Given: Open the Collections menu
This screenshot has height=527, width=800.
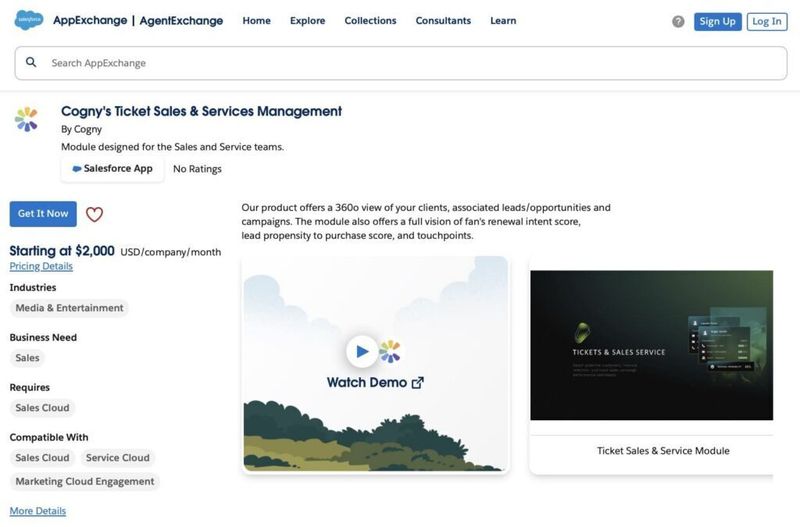Looking at the screenshot, I should 370,21.
